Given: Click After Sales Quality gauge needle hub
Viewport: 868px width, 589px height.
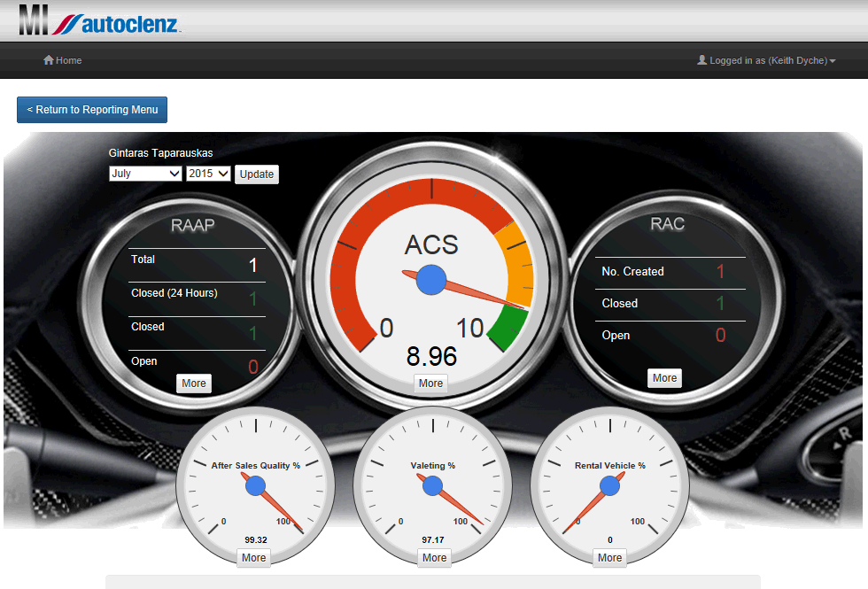Looking at the screenshot, I should point(255,486).
